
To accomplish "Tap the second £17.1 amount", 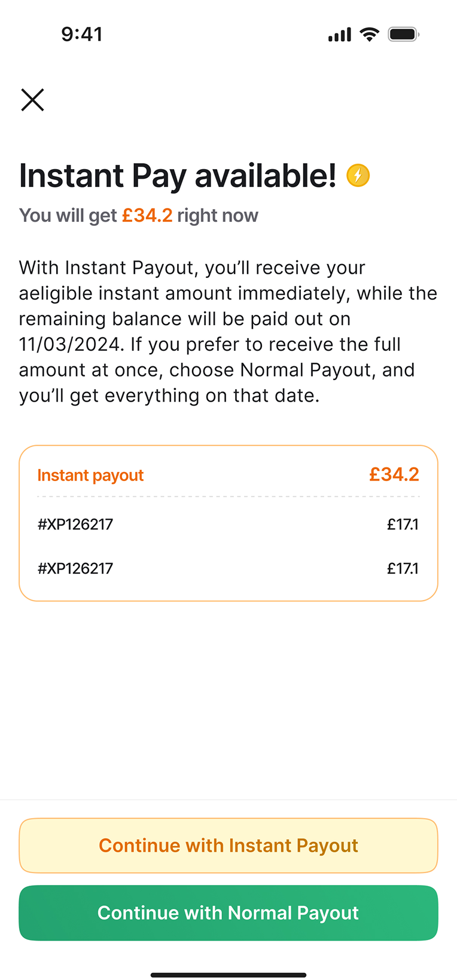I will tap(403, 568).
